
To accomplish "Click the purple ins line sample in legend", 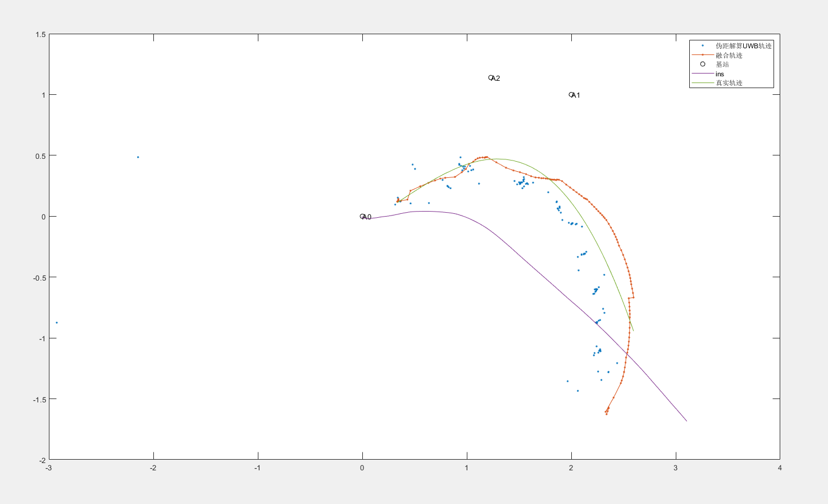I will click(702, 74).
